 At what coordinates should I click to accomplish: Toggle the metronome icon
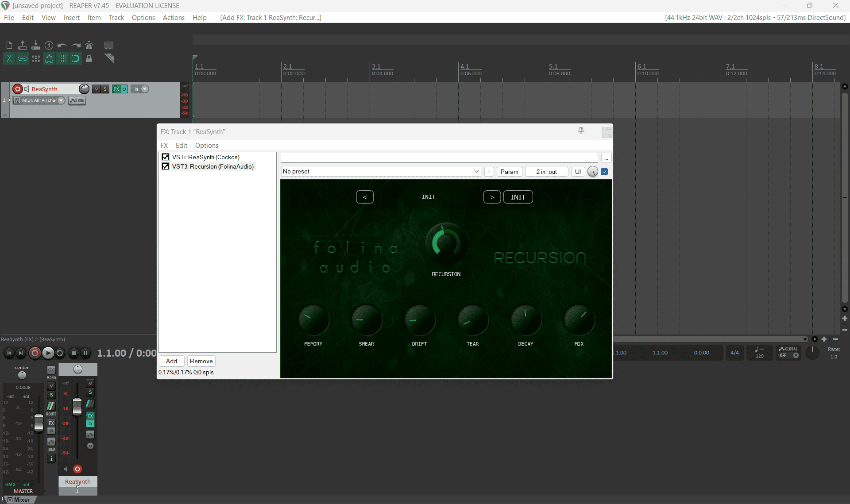pyautogui.click(x=89, y=45)
